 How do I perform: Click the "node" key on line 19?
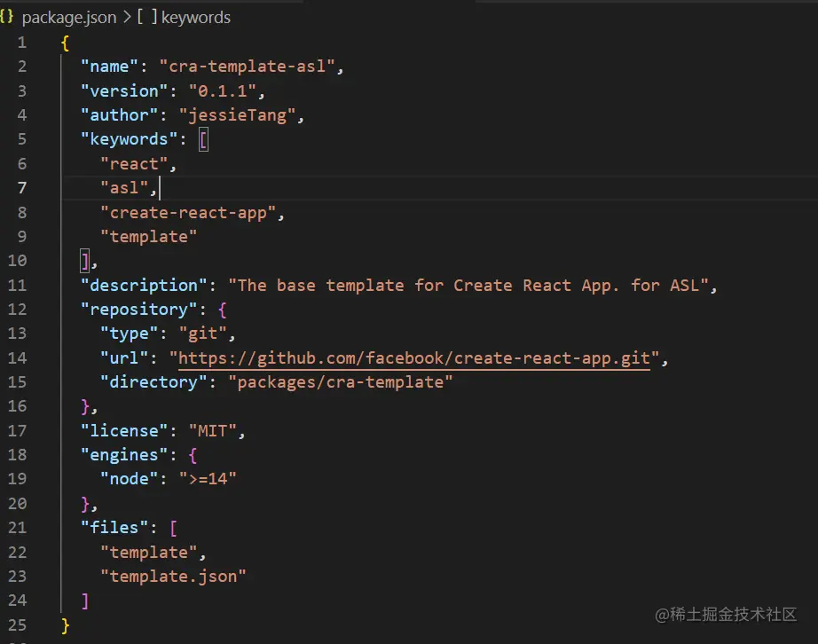coord(129,479)
